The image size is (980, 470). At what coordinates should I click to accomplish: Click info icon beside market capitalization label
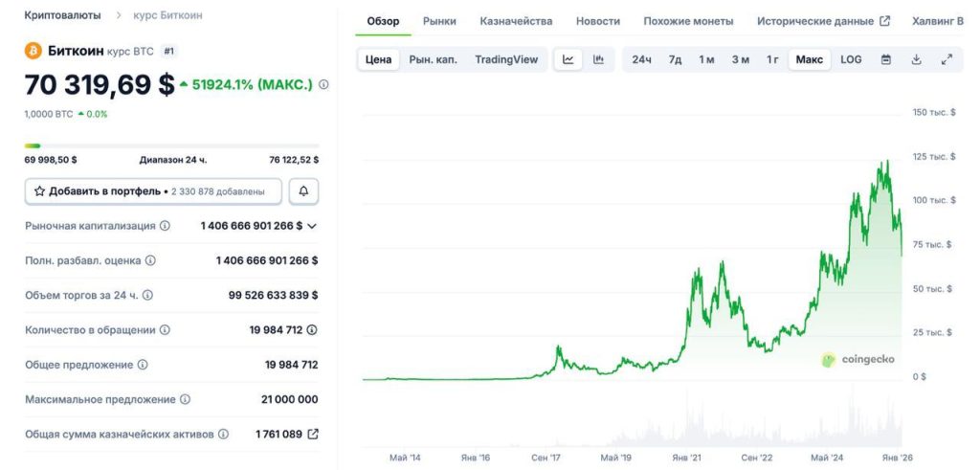pos(165,226)
